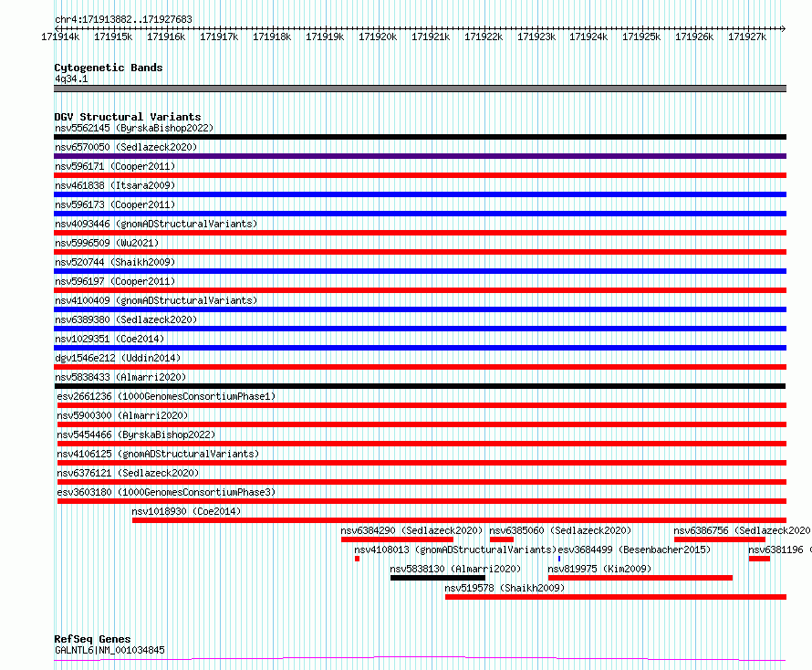Click esv3684499 (Besenbacher2015) label
Viewport: 812px width, 670px height.
pyautogui.click(x=634, y=550)
